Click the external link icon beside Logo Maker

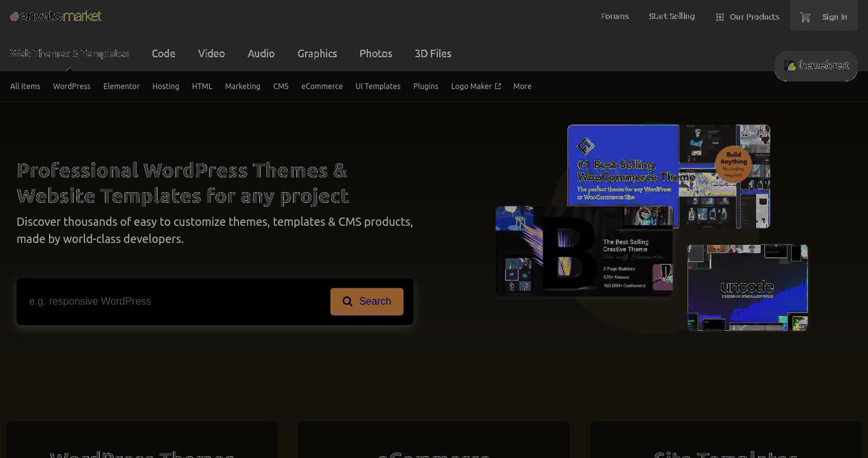click(498, 87)
